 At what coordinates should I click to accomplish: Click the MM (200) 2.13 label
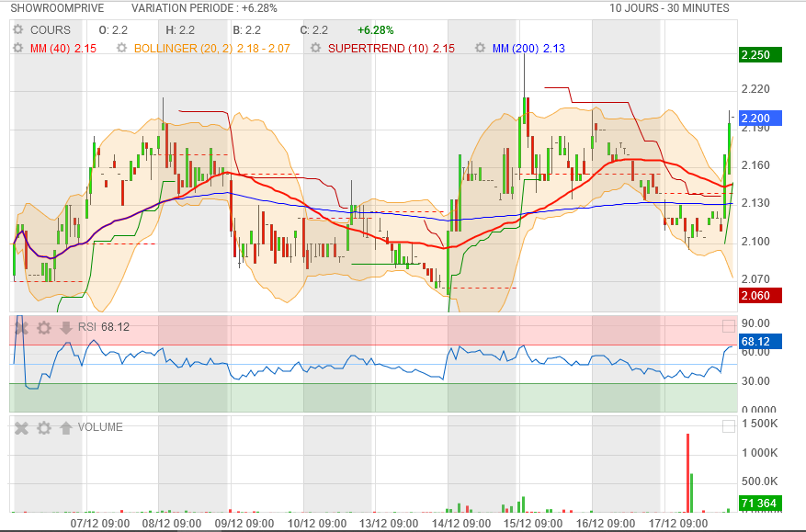[528, 49]
